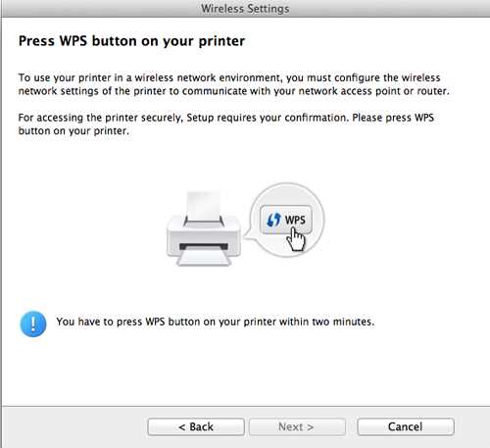490x448 pixels.
Task: Click the paper sheet loaded atop the printer
Action: (203, 208)
